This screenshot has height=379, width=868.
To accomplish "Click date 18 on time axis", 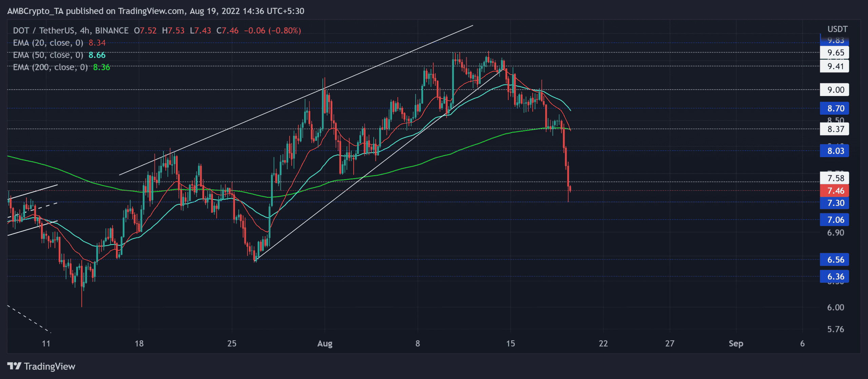I will click(139, 343).
